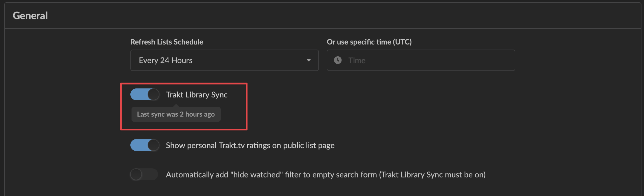Click the "hide watched" filter toggle knob

tap(137, 175)
